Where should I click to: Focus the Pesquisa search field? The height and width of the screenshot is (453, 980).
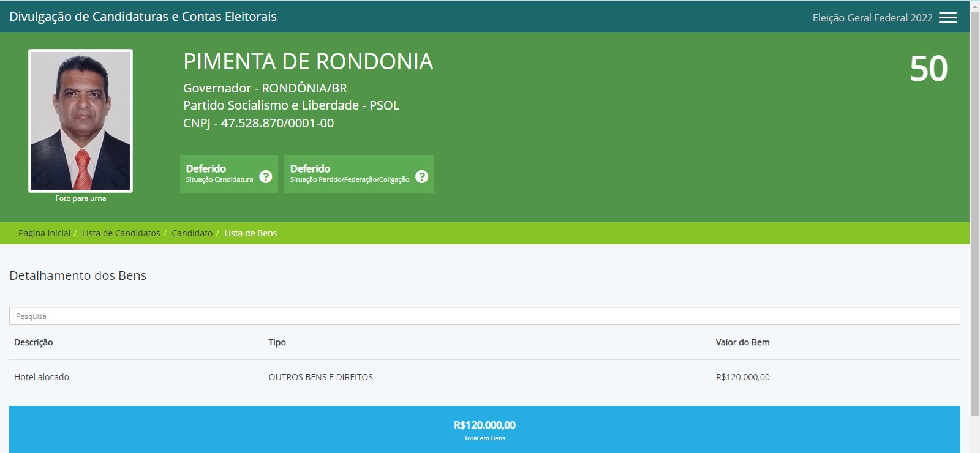484,316
